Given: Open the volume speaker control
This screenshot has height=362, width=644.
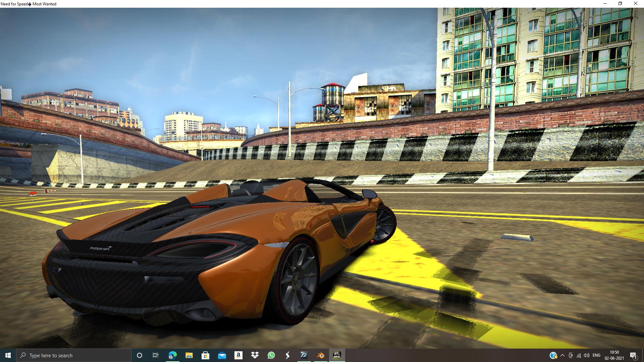Looking at the screenshot, I should pos(587,355).
